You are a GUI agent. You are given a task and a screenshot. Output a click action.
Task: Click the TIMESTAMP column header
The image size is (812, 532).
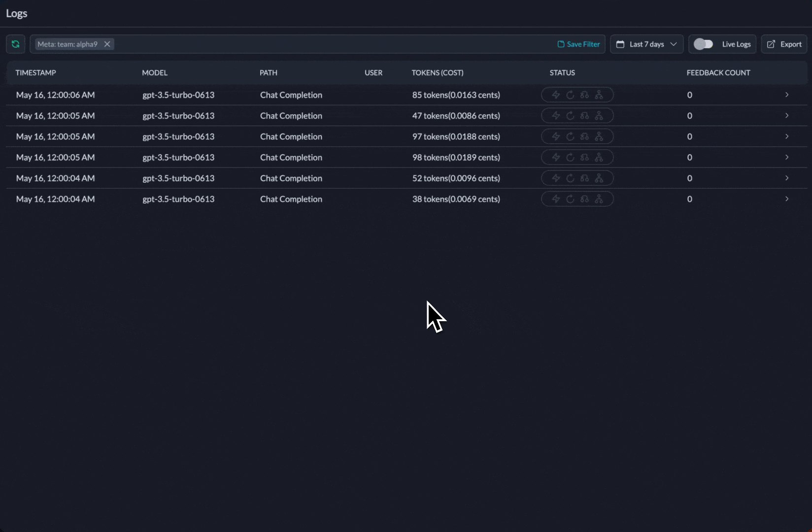click(x=35, y=72)
